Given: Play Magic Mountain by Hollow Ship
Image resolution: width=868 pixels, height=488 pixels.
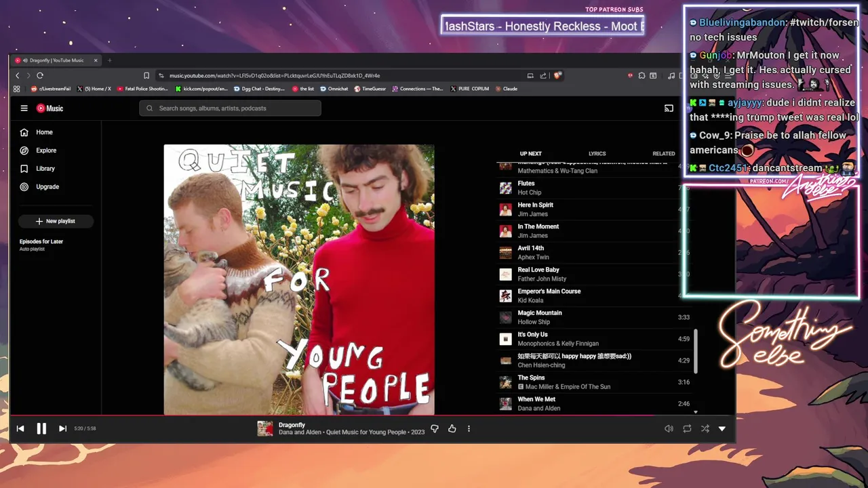Looking at the screenshot, I should pos(593,317).
